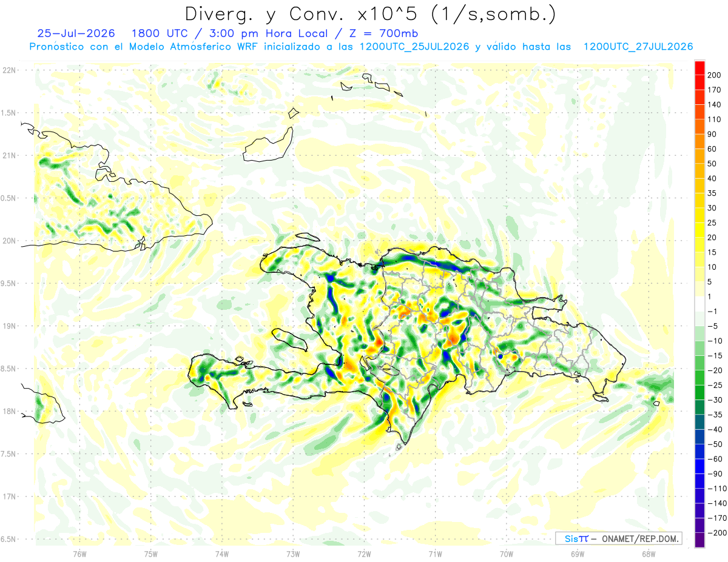The image size is (728, 562).
Task: Click the colorbar value "-35"
Action: click(x=715, y=415)
